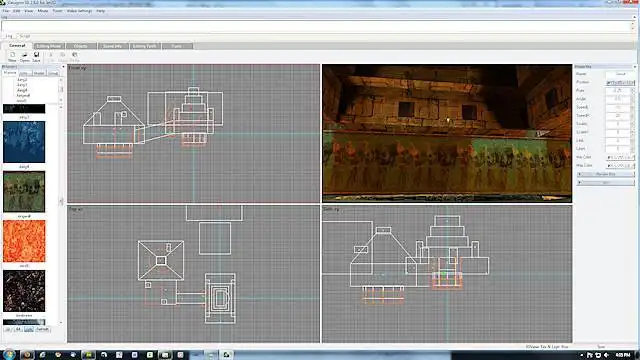Screen dimensions: 640x360
Task: Select the General ribbon tab
Action: click(x=17, y=46)
